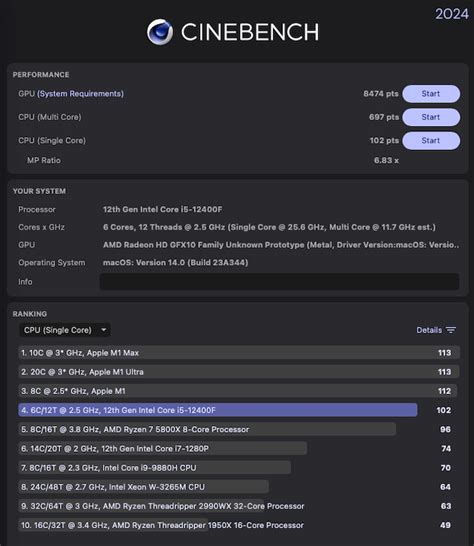Start the CPU Multi Core benchmark
The width and height of the screenshot is (474, 546).
[431, 117]
